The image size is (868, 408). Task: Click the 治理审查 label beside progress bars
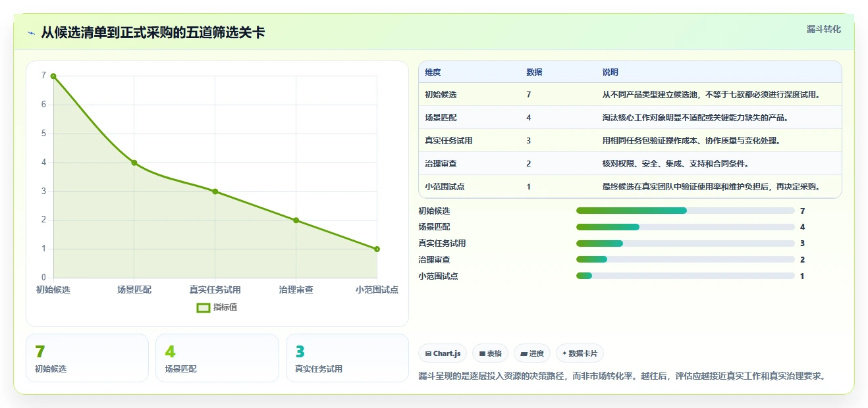pyautogui.click(x=435, y=260)
